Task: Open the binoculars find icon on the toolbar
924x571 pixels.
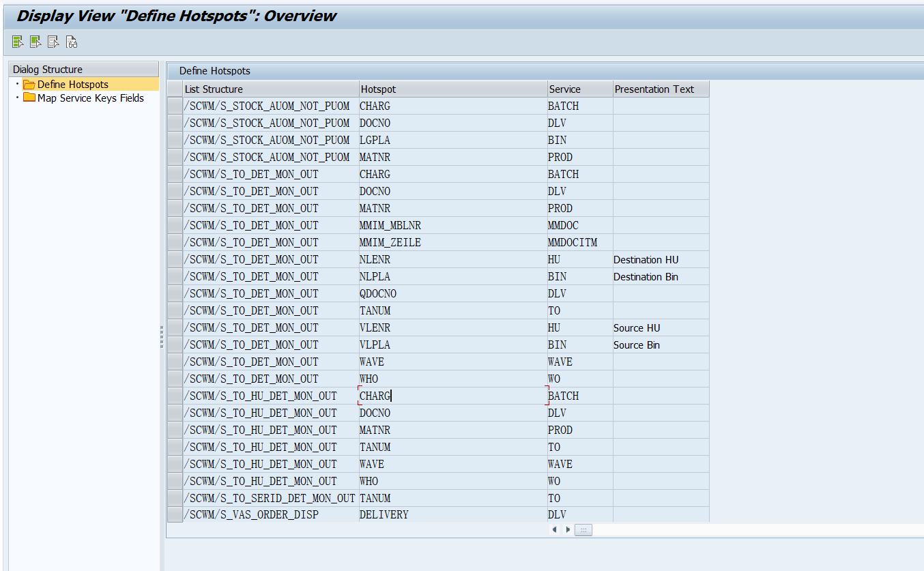Action: pos(71,42)
